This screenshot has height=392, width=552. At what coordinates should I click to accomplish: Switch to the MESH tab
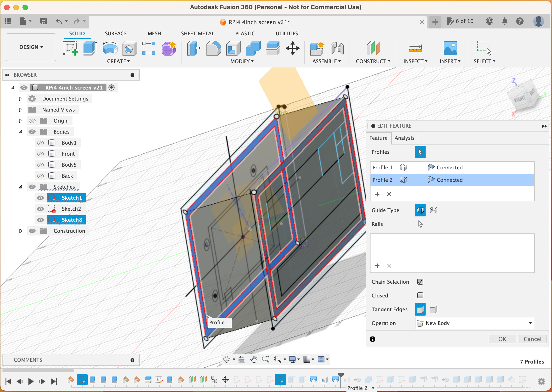pyautogui.click(x=154, y=34)
